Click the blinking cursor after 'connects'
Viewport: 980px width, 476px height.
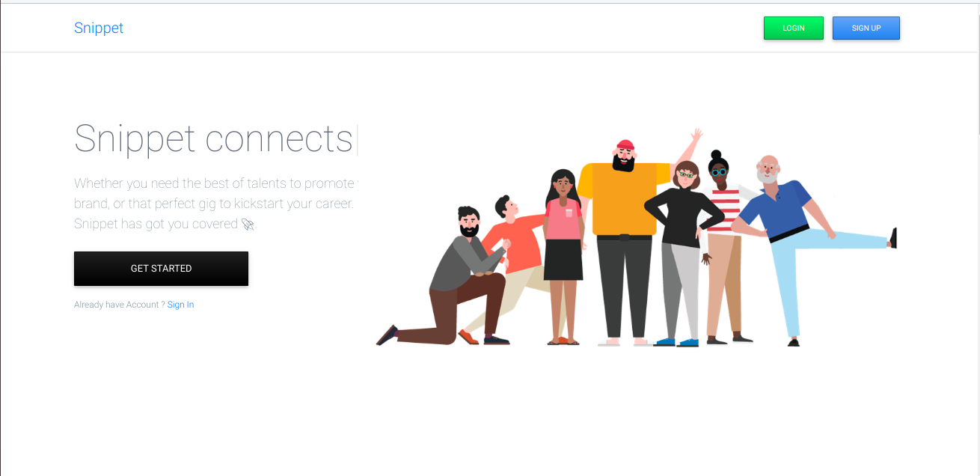pos(357,140)
